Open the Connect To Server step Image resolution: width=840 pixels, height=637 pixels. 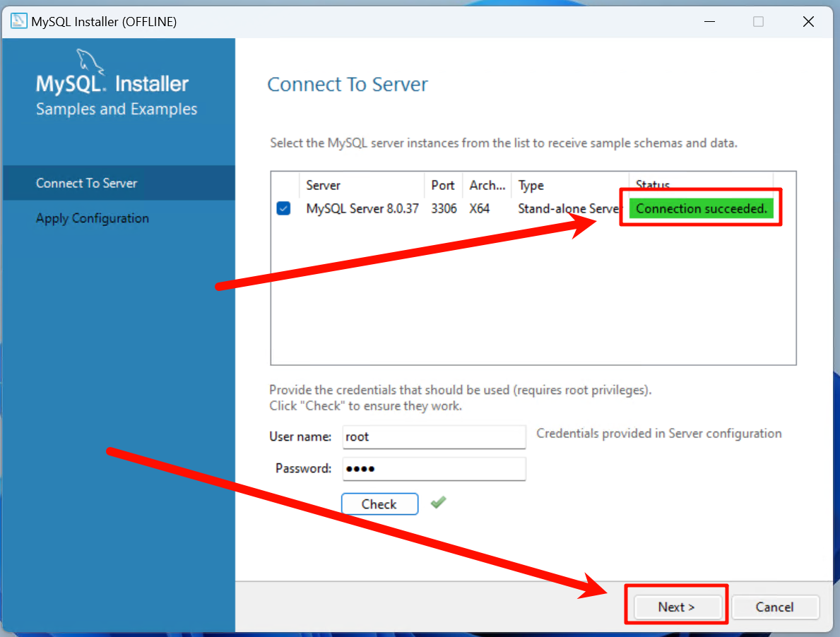pyautogui.click(x=119, y=183)
